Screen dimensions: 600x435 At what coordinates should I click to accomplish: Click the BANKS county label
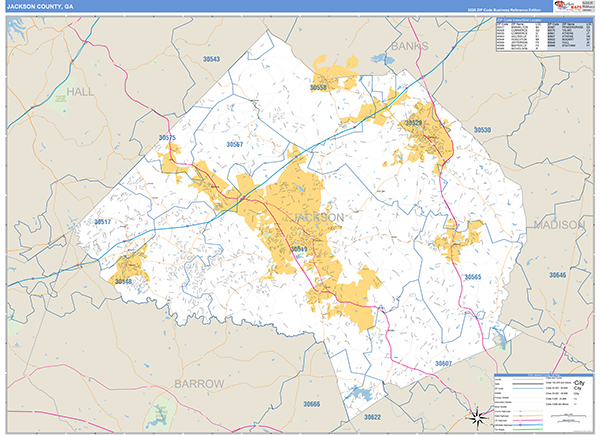pyautogui.click(x=409, y=46)
